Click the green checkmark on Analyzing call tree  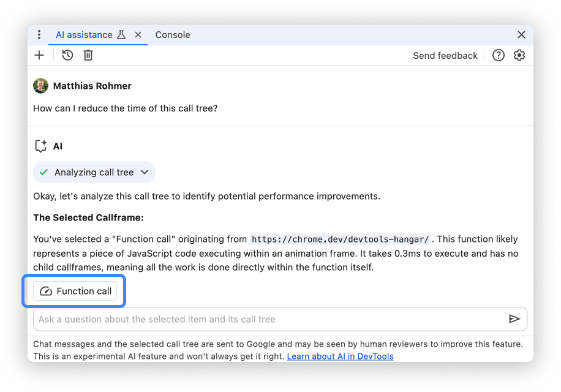coord(43,172)
